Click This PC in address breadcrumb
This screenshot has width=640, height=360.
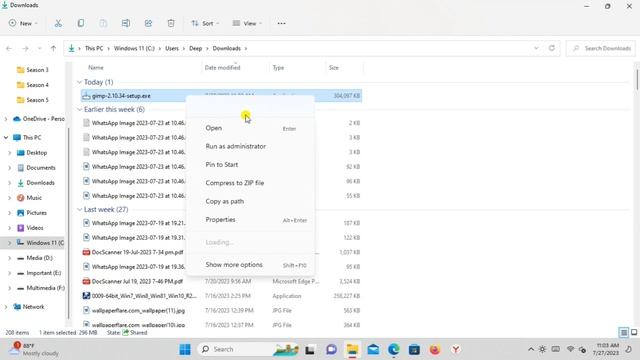click(94, 48)
